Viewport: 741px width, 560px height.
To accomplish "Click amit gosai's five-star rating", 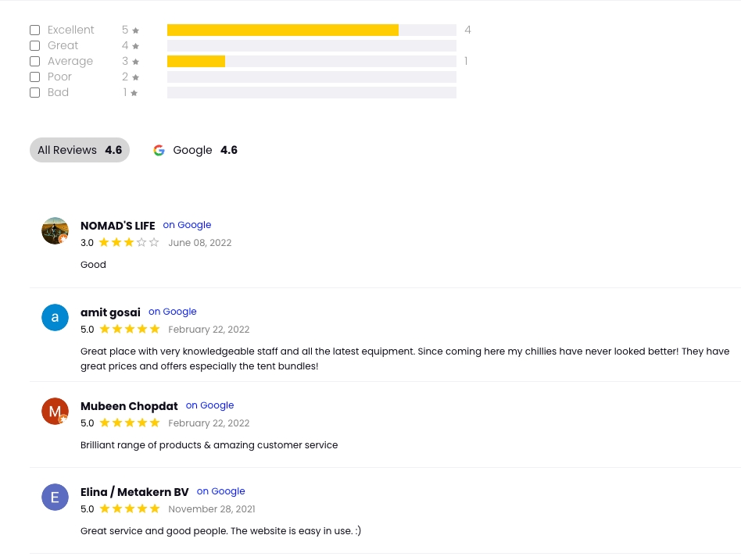I will pos(129,330).
